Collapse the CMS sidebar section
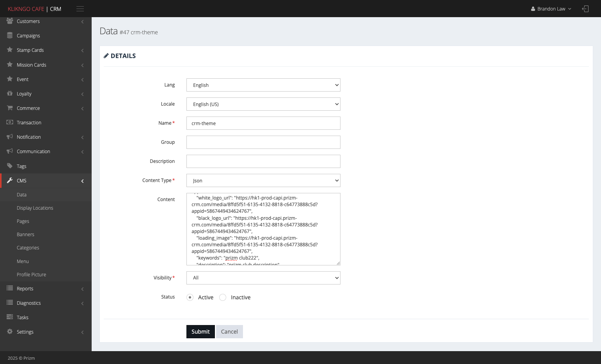The height and width of the screenshot is (364, 601). click(46, 180)
